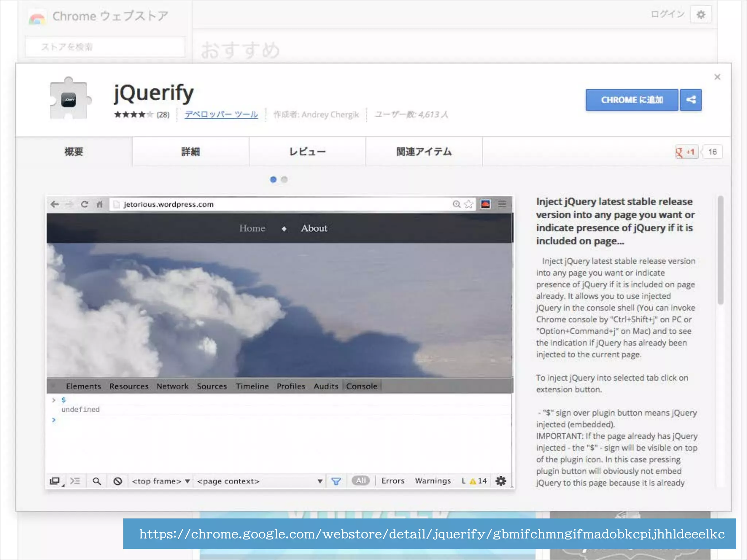Click the jQuerify puzzle-piece extension icon
The image size is (747, 560).
69,98
